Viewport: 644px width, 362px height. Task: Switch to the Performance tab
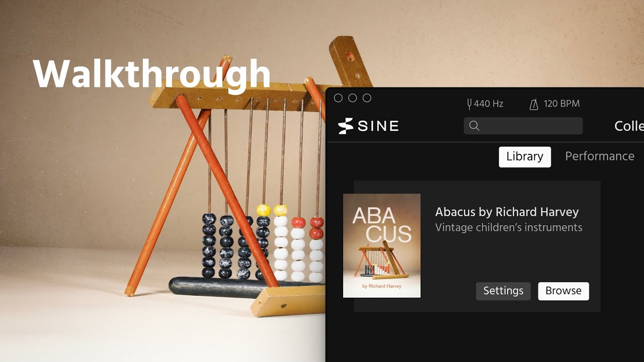click(600, 156)
